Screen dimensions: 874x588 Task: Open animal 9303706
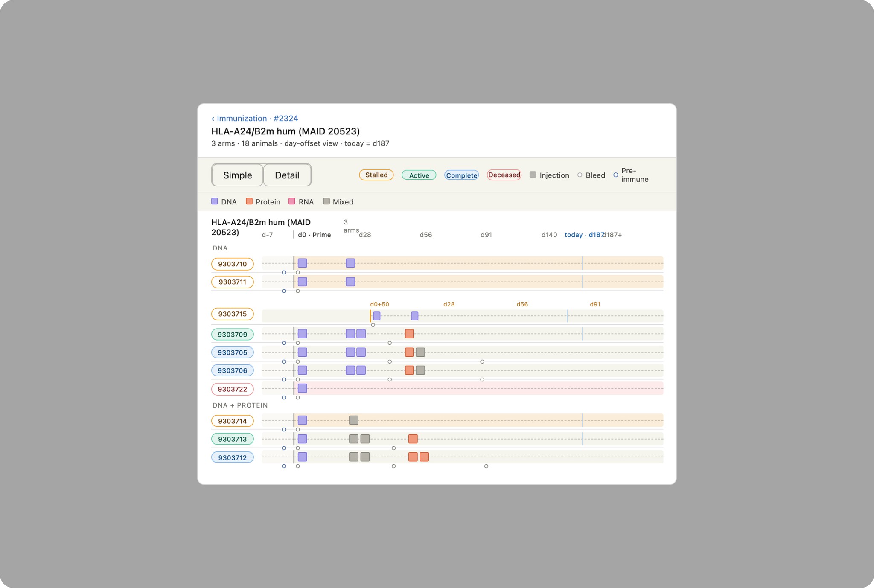(232, 370)
